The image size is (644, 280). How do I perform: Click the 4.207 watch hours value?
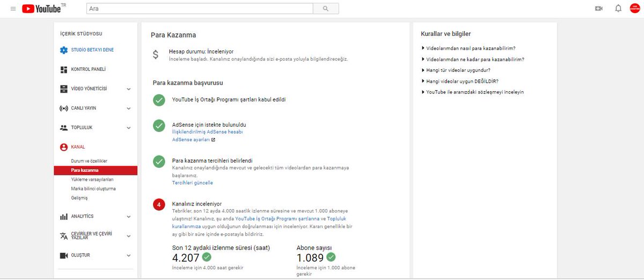pos(186,258)
